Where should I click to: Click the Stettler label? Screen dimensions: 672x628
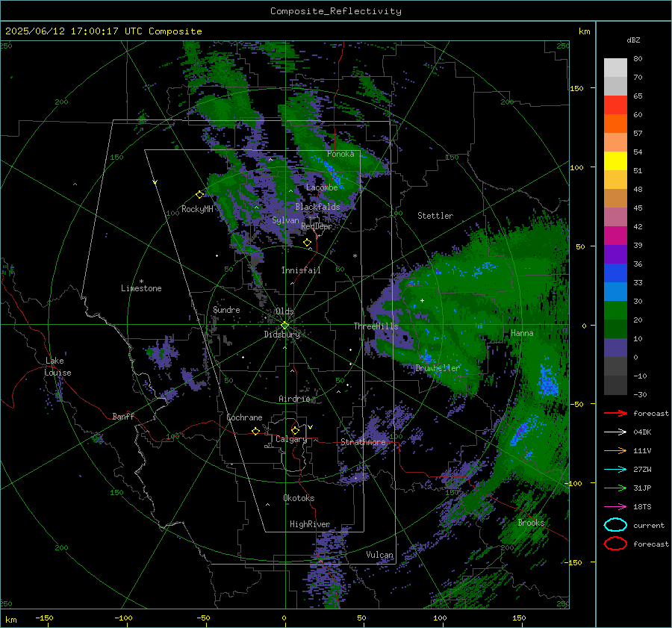pos(435,216)
